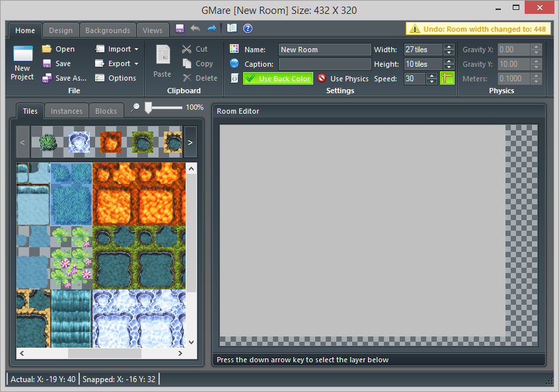Select the ice pond tileset thumbnail
This screenshot has height=392, width=559.
pyautogui.click(x=79, y=142)
